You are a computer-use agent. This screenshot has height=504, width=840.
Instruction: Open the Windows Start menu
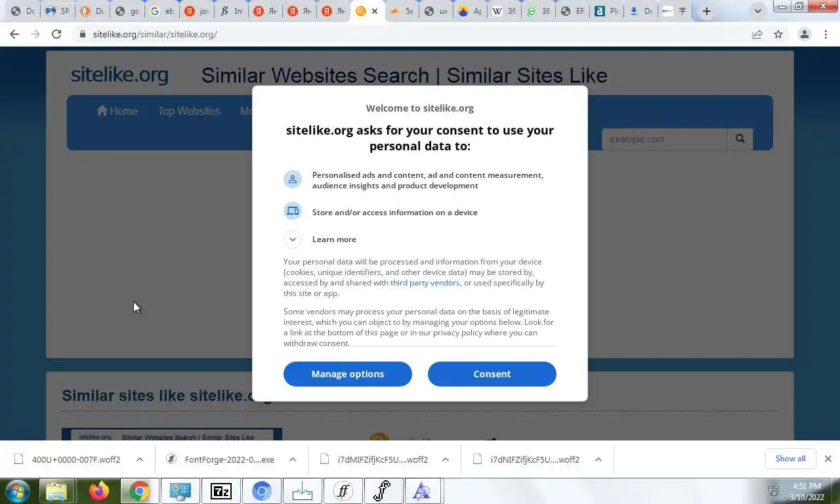coord(18,491)
